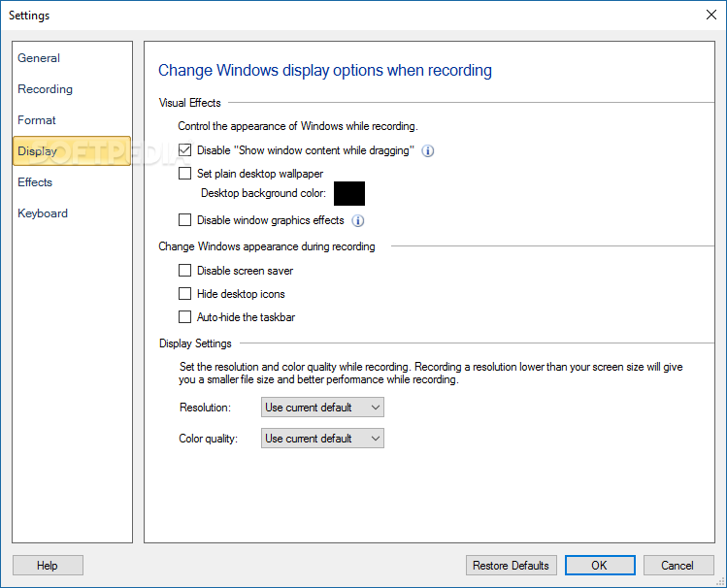
Task: Open the Resolution dropdown
Action: pos(322,408)
